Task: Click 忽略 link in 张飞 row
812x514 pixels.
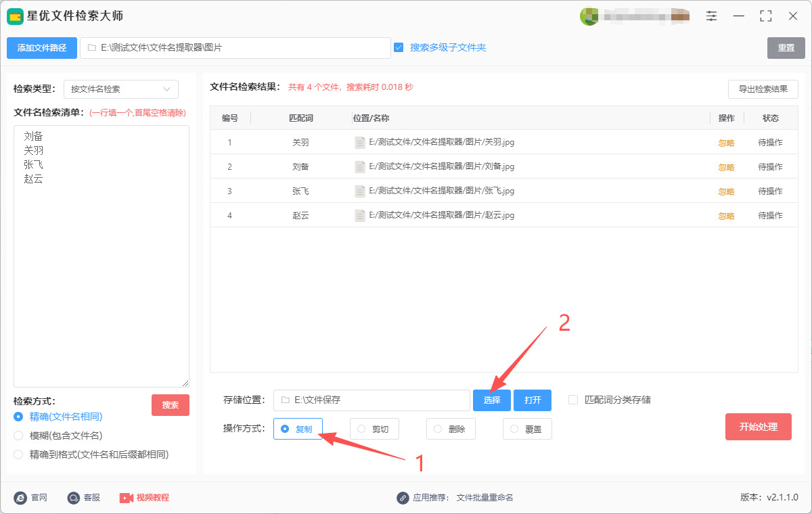Action: pyautogui.click(x=726, y=191)
